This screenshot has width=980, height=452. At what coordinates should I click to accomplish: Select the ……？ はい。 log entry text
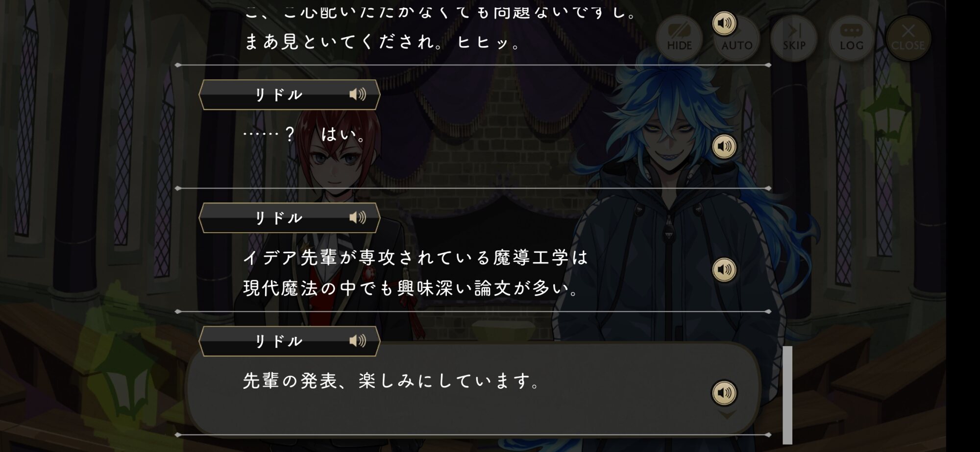tap(305, 134)
